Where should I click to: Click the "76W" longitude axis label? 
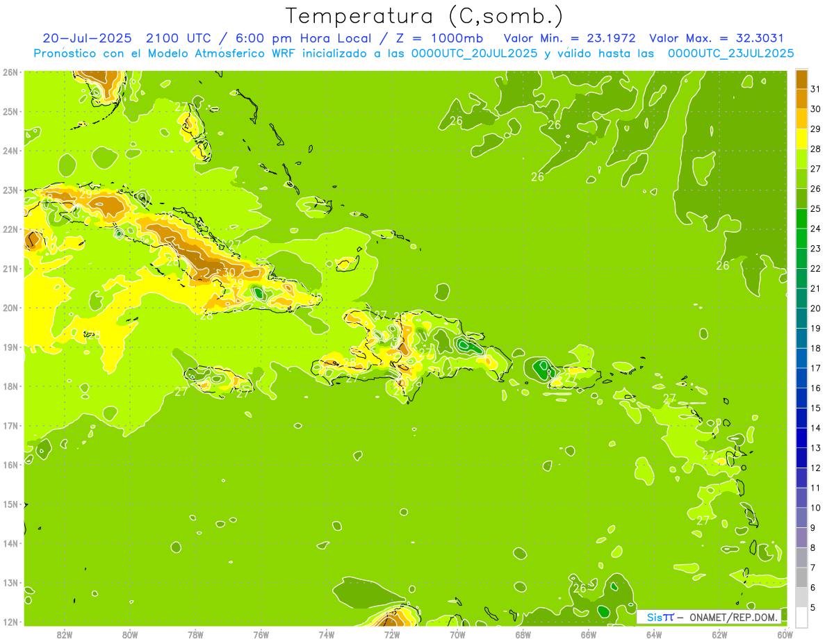pos(261,634)
